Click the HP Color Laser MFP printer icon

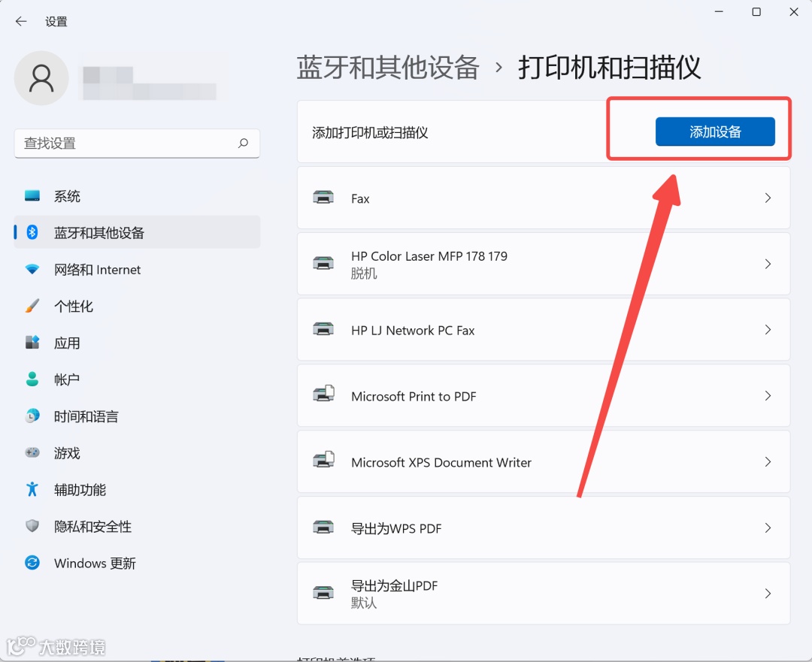323,263
